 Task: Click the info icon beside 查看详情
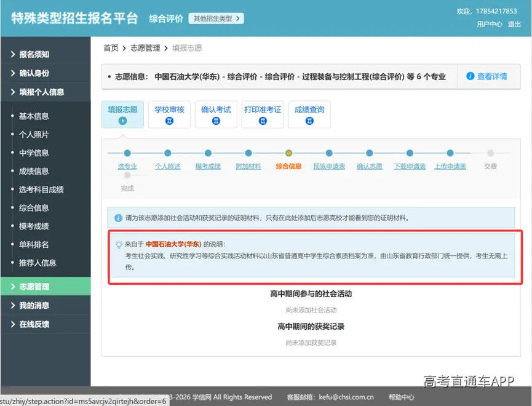click(470, 76)
